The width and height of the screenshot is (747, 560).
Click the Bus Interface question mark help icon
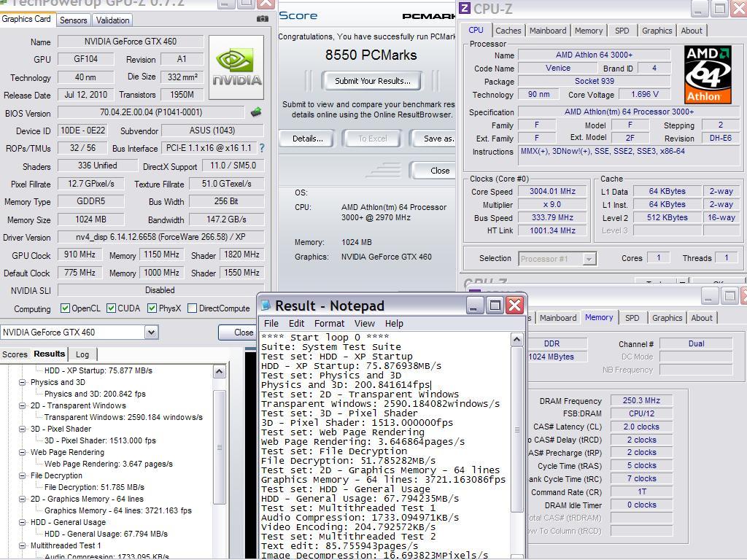click(x=262, y=148)
